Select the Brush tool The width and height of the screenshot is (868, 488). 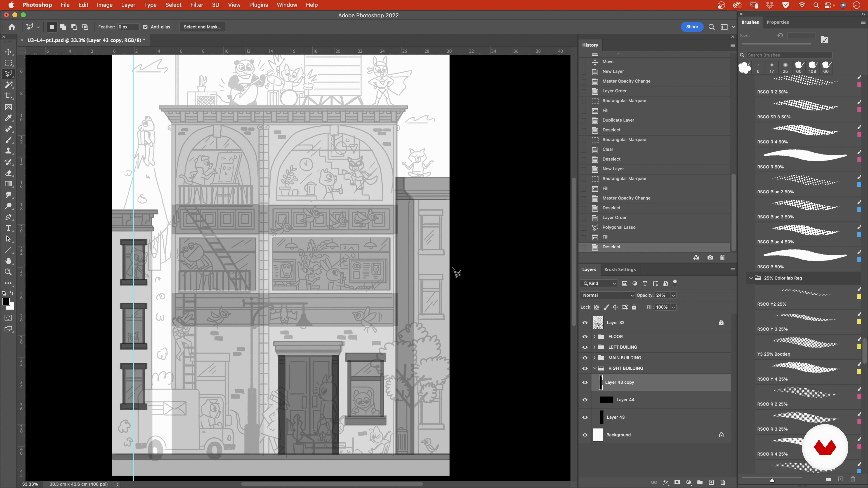click(8, 140)
